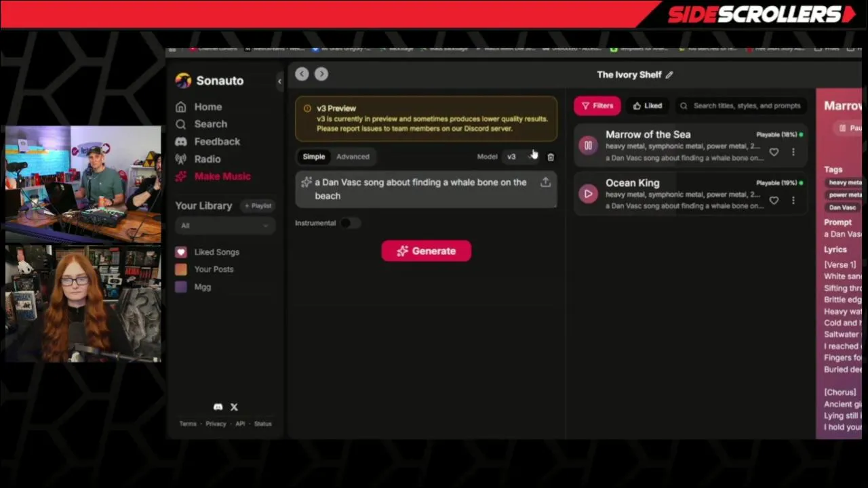The image size is (868, 488).
Task: Open the Filters button
Action: coord(597,106)
